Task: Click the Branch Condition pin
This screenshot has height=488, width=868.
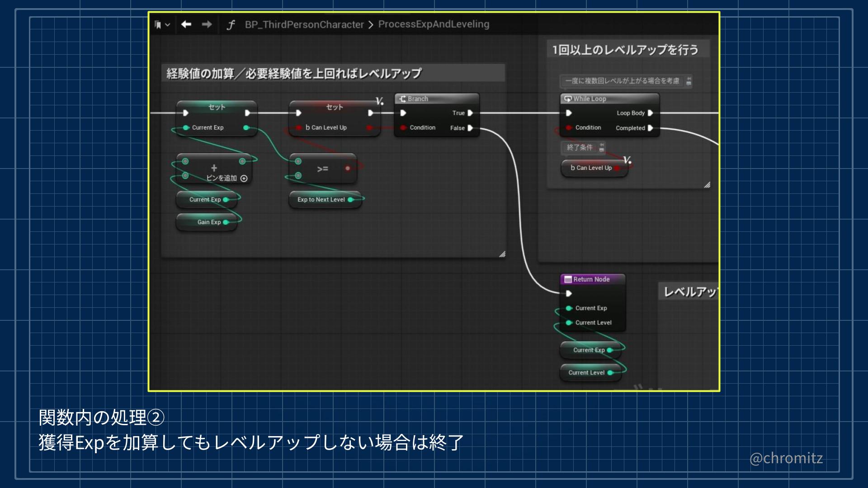Action: click(403, 128)
